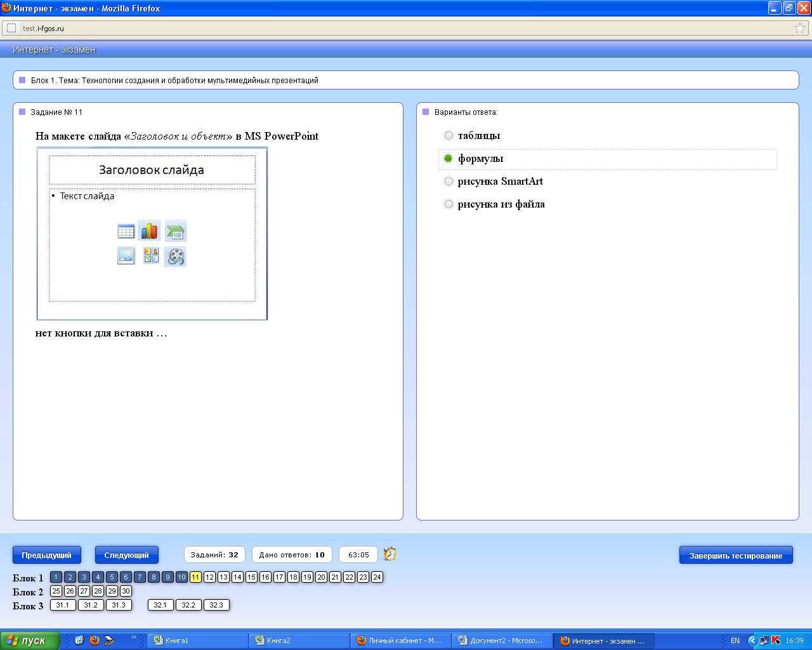Jump to question 20 in Блок 1
The image size is (812, 650).
point(321,577)
